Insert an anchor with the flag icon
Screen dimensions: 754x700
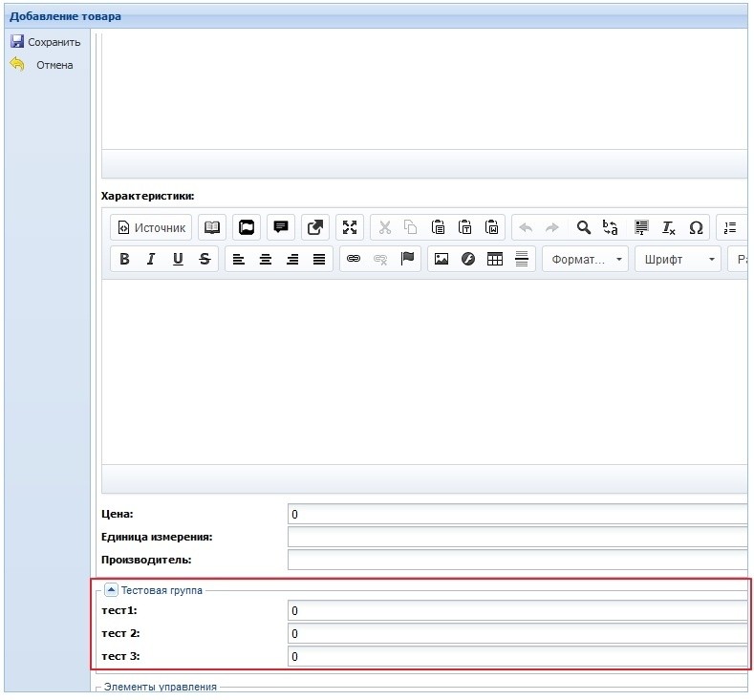pos(408,259)
